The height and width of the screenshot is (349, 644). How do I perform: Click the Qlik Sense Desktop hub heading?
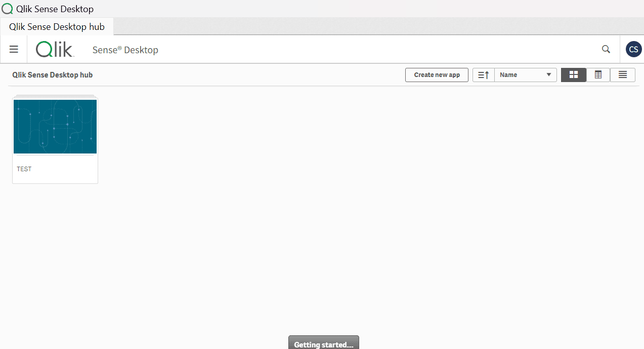(52, 74)
